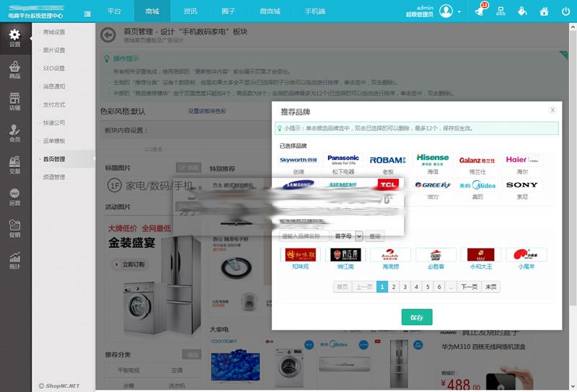Screen dimensions: 577x392
Task: Open the 统计 section in the sidebar
Action: point(14,260)
